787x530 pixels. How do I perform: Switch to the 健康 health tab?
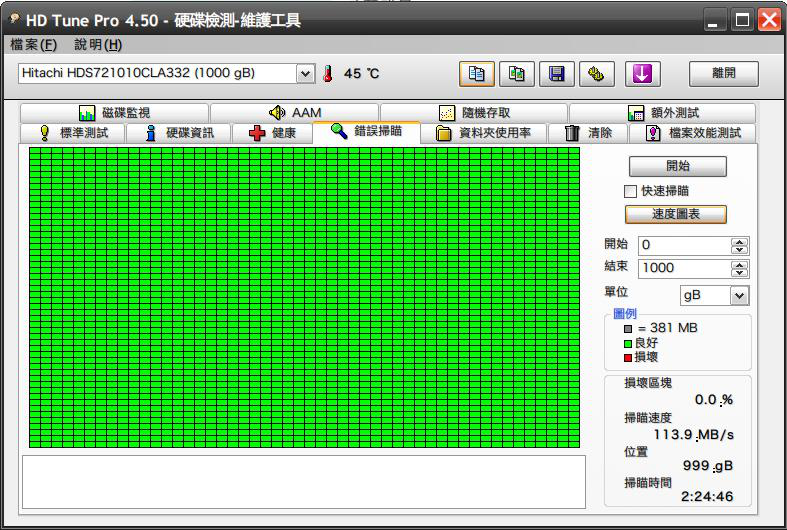(x=272, y=133)
